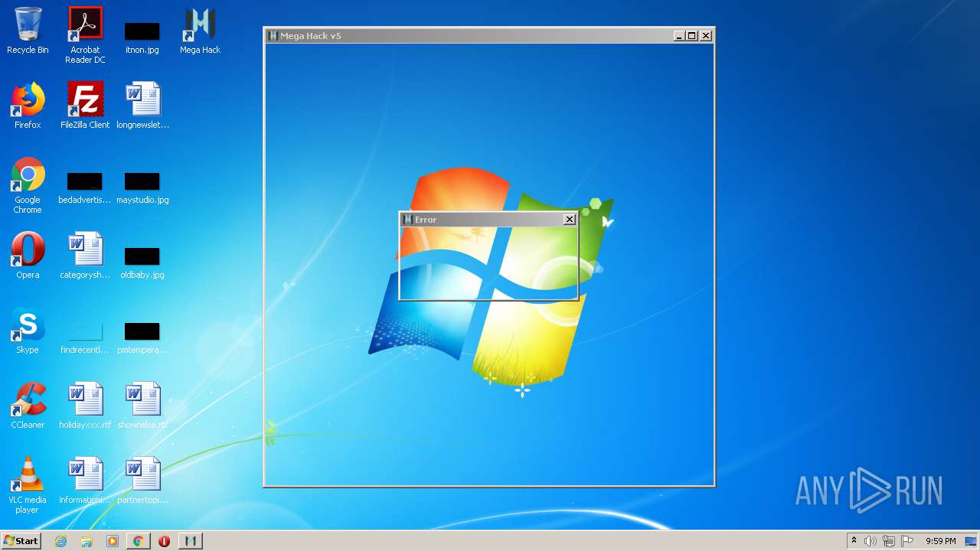This screenshot has height=551, width=980.
Task: Click the Mega Hack v5 title bar icon
Action: pos(273,36)
